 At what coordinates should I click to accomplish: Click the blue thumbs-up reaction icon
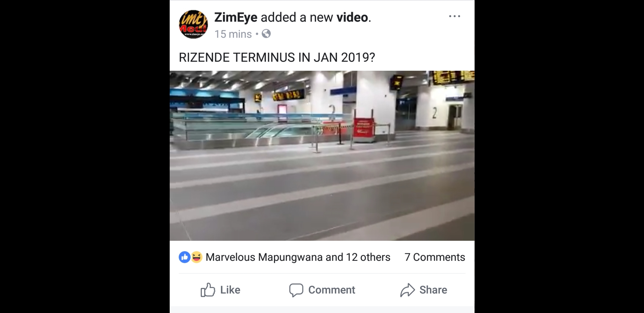[184, 257]
